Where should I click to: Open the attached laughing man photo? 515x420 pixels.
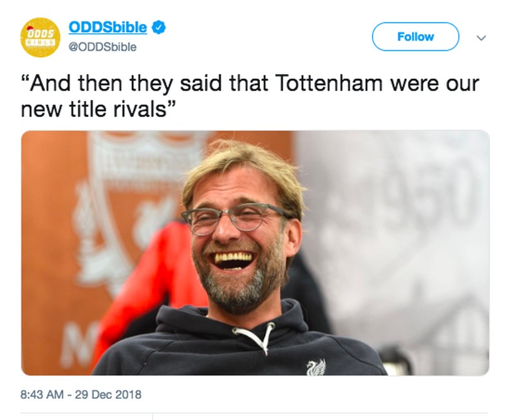coord(255,253)
